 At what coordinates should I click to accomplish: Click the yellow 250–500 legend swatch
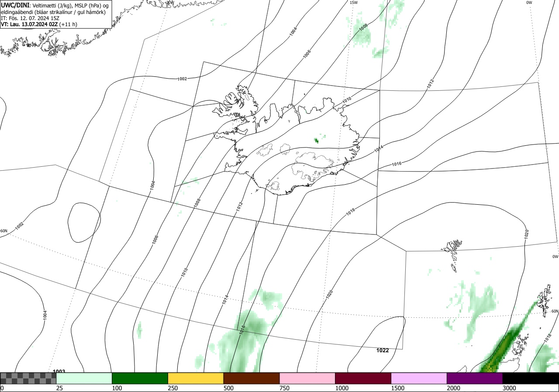(x=196, y=378)
